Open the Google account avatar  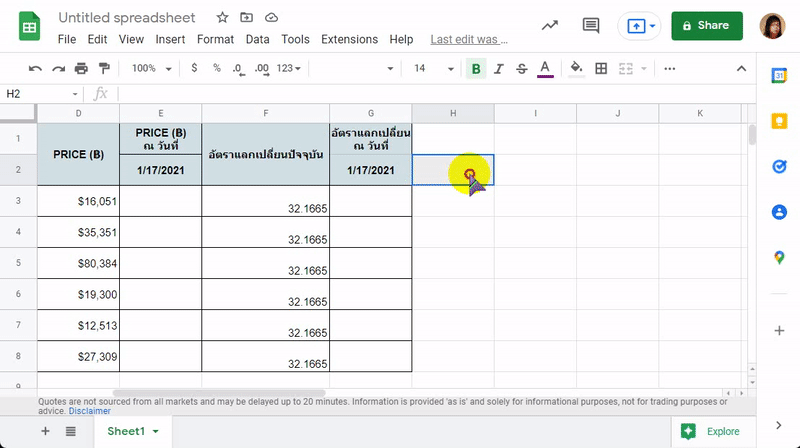(772, 26)
